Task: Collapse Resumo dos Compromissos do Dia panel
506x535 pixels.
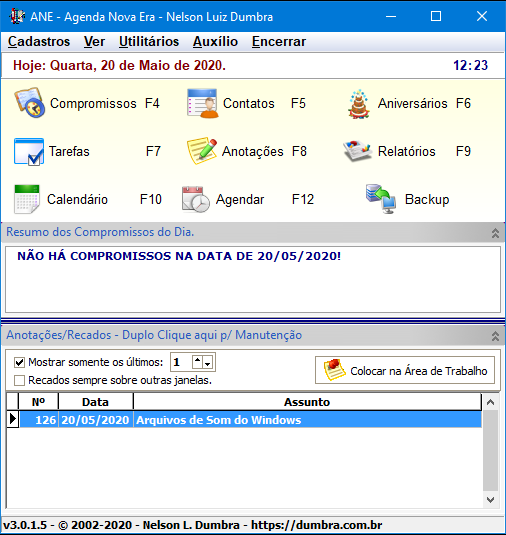Action: [x=495, y=233]
